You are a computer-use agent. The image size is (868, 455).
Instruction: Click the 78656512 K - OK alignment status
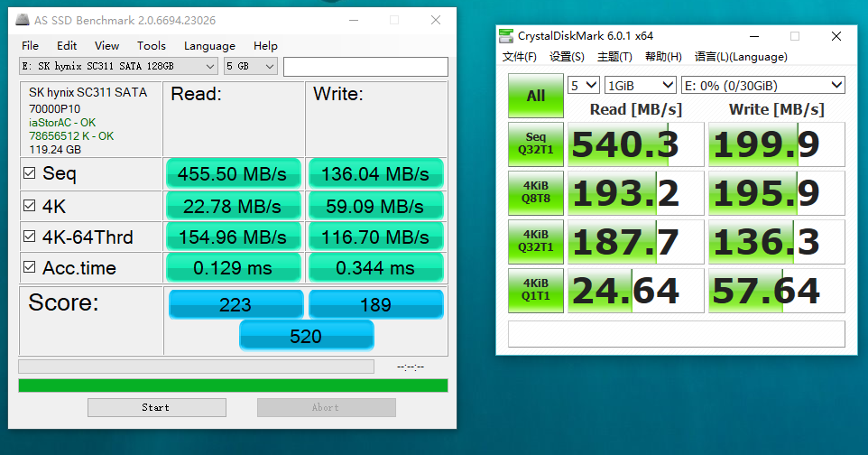click(x=71, y=135)
